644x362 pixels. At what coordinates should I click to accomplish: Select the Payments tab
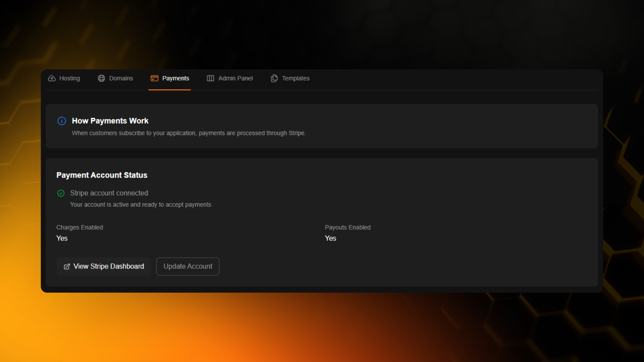tap(175, 78)
